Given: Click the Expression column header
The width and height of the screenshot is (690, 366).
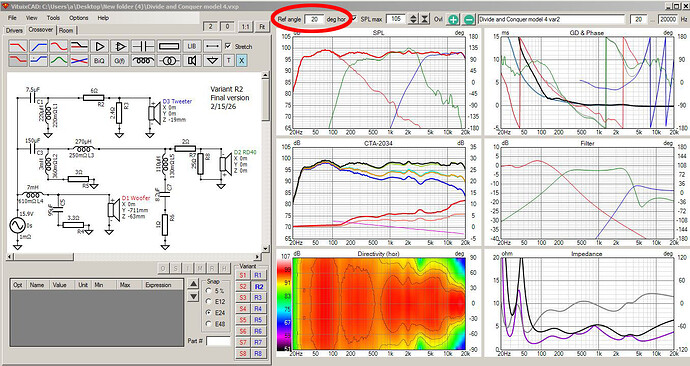Looking at the screenshot, I should click(x=158, y=285).
